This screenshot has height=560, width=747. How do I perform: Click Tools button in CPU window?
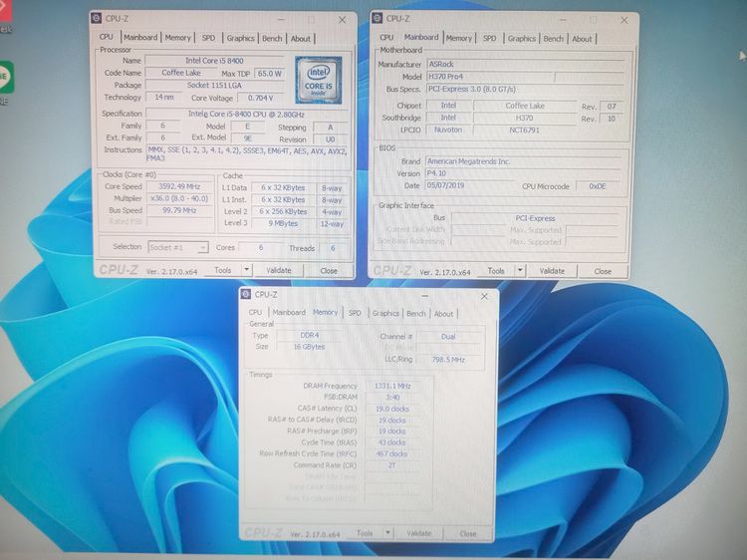222,270
